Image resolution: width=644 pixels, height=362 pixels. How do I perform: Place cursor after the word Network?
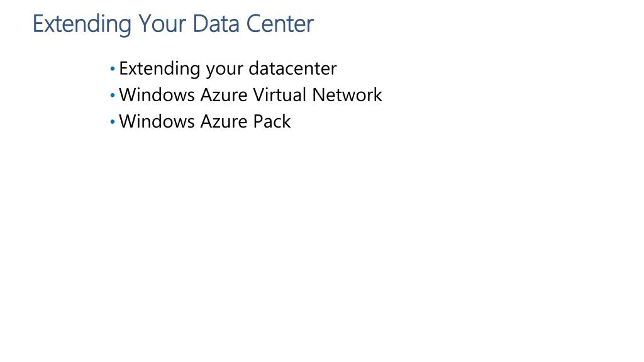(383, 95)
